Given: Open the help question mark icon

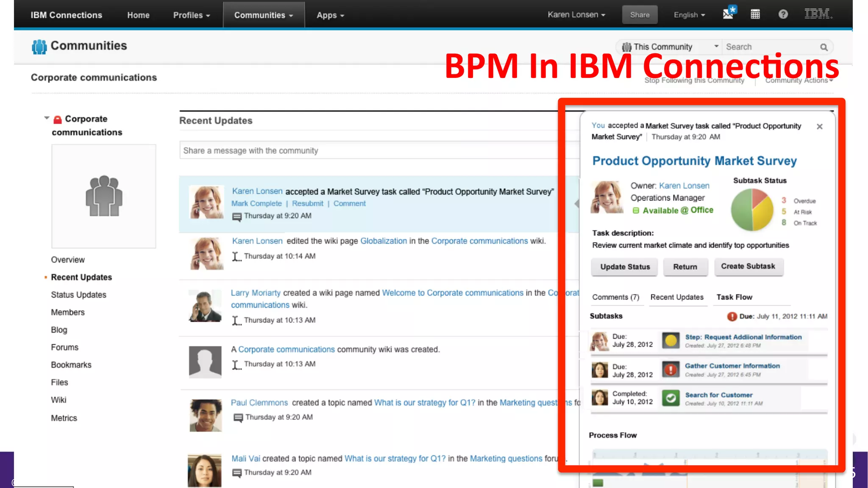Looking at the screenshot, I should click(x=783, y=14).
